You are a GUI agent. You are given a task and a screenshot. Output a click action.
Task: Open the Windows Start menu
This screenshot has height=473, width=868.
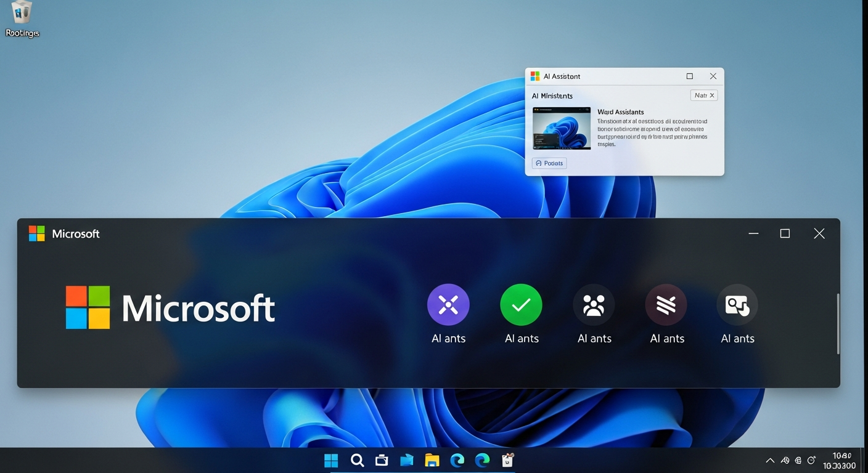point(331,460)
